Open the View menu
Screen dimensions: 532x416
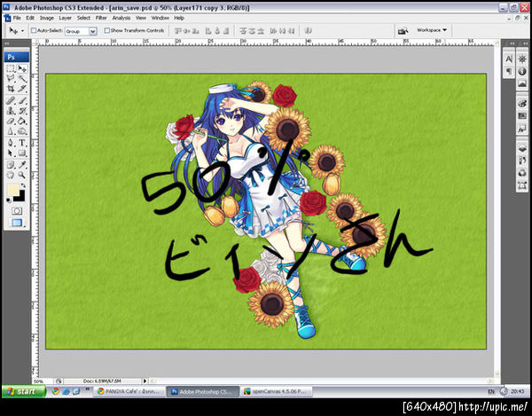click(x=141, y=18)
